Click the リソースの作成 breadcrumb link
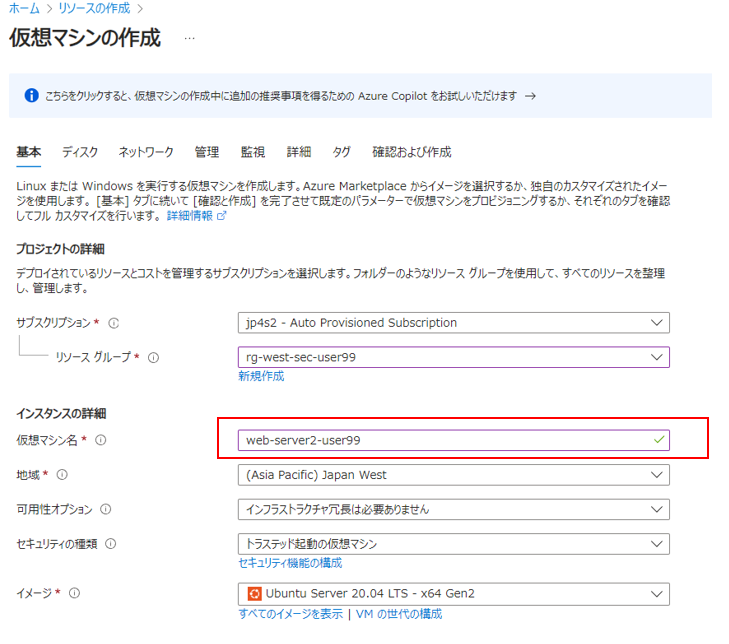729x644 pixels. pos(94,8)
